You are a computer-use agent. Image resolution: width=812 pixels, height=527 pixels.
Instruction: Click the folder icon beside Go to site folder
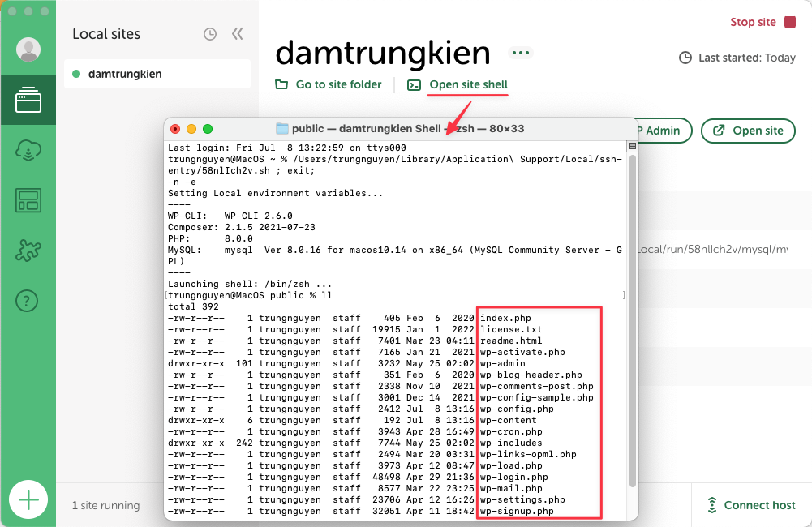[x=281, y=84]
